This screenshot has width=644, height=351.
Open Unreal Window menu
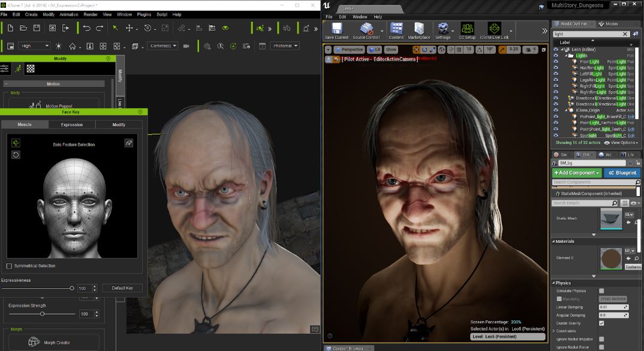click(360, 17)
